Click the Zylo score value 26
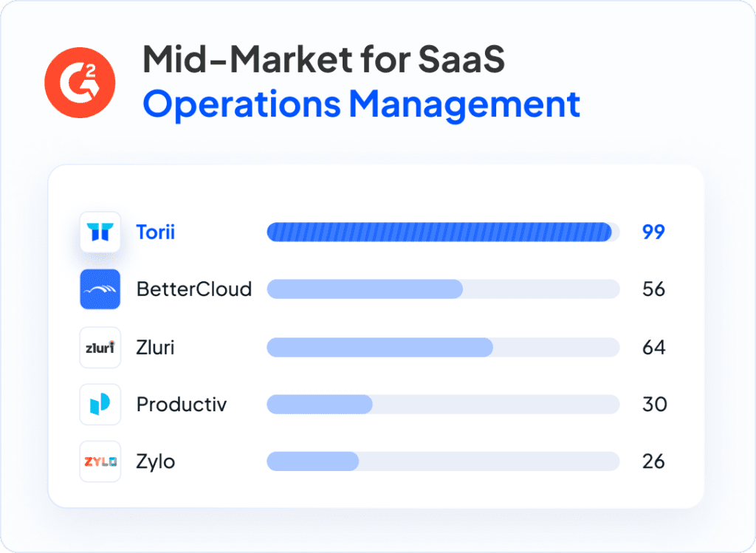Image resolution: width=756 pixels, height=553 pixels. tap(654, 461)
